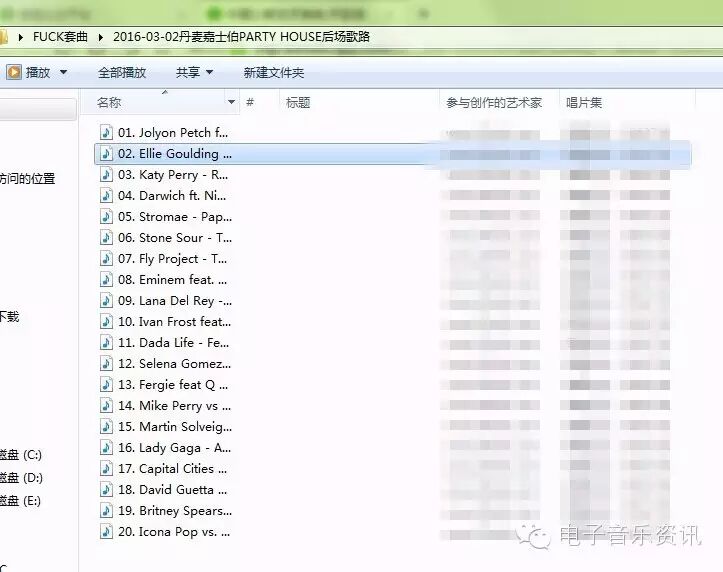Click the music file icon for 03. Katy Perry
Image resolution: width=723 pixels, height=572 pixels.
tap(107, 175)
